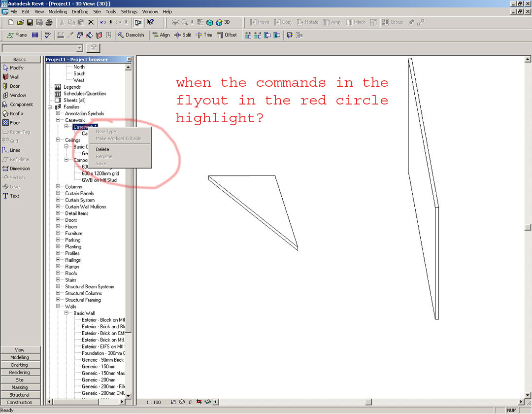This screenshot has height=414, width=532.
Task: Open the Tools menu
Action: click(x=111, y=11)
